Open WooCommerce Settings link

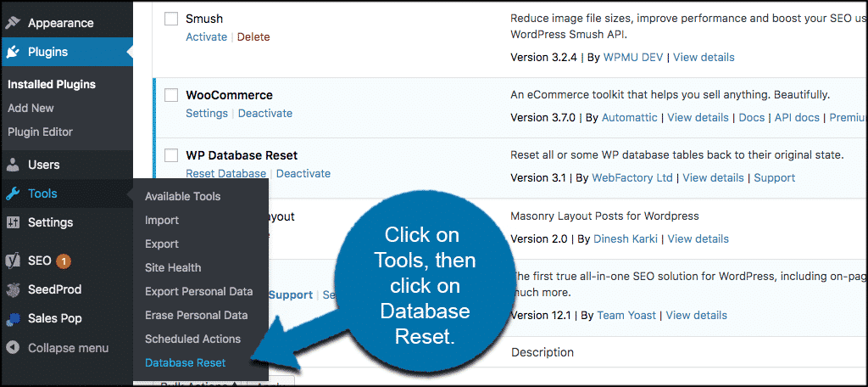click(207, 113)
